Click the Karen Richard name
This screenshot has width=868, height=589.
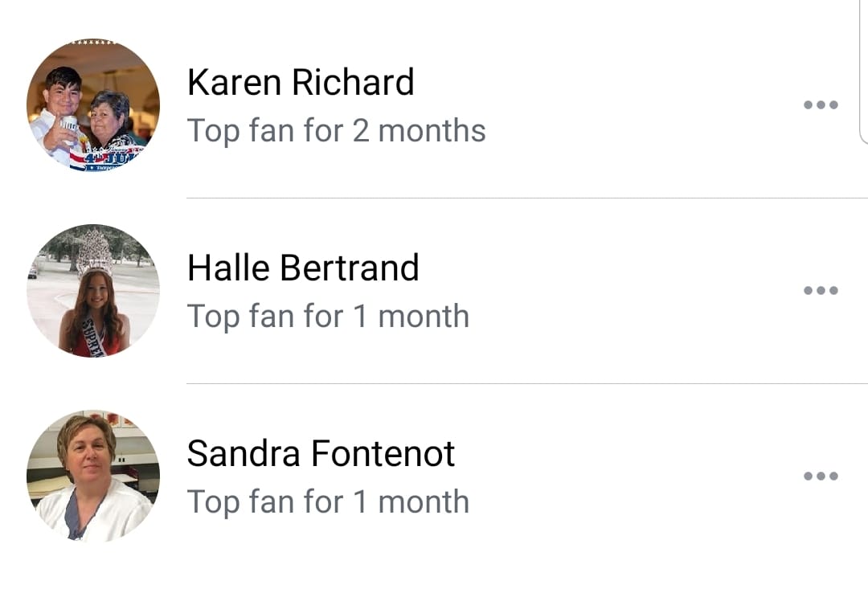(x=301, y=83)
